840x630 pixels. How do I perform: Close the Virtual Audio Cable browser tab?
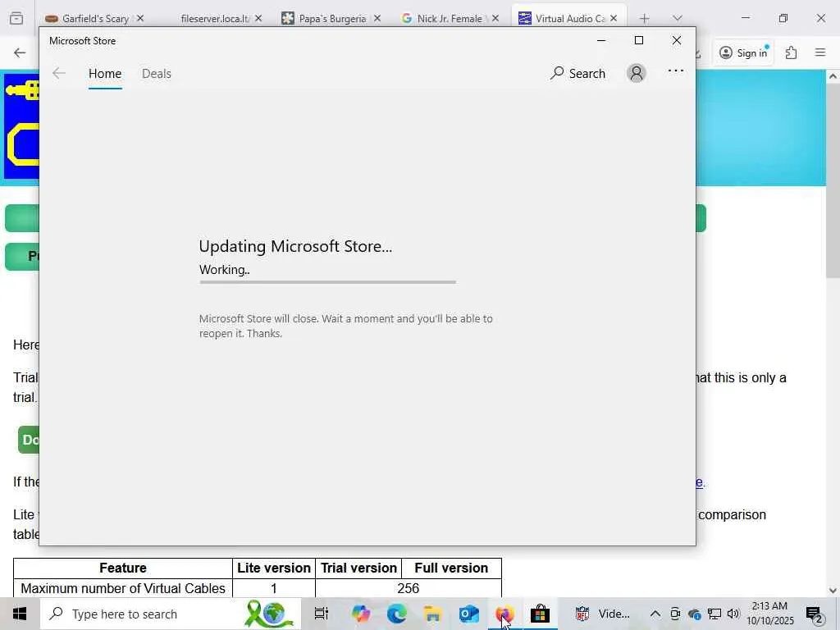[614, 18]
